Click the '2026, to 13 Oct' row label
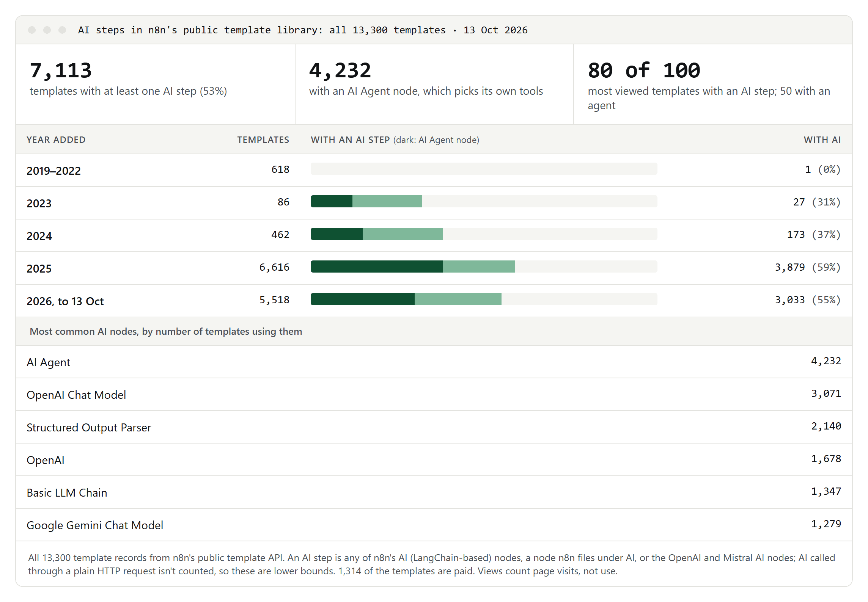The width and height of the screenshot is (868, 602). pos(65,301)
